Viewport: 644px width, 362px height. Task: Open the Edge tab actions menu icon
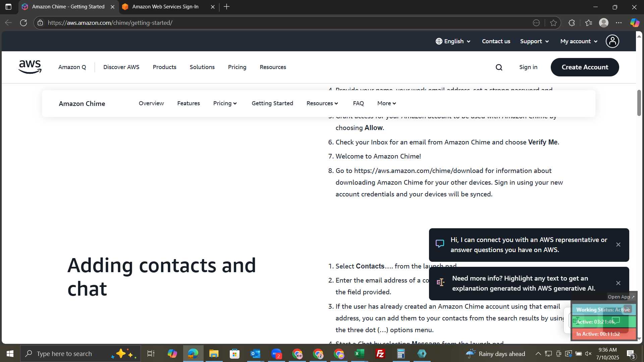8,7
